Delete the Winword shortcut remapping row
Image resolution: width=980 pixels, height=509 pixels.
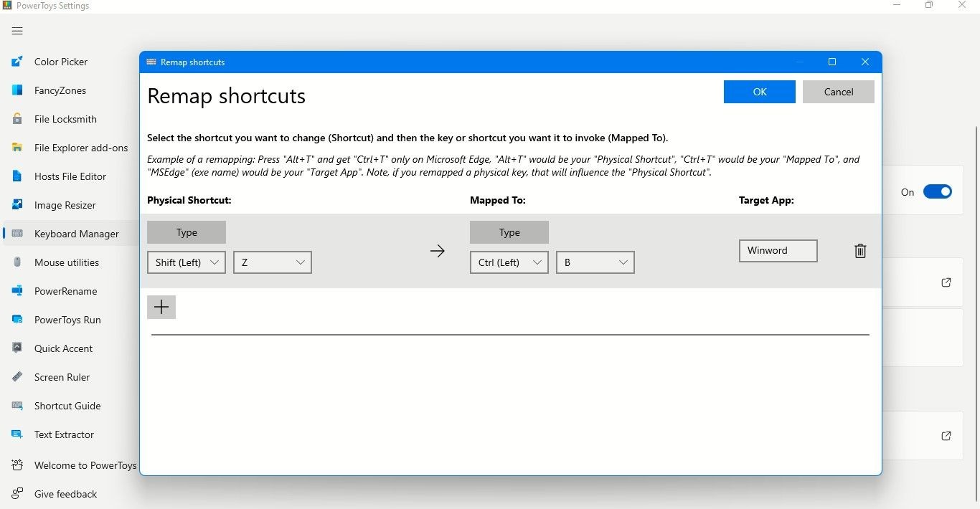tap(860, 251)
